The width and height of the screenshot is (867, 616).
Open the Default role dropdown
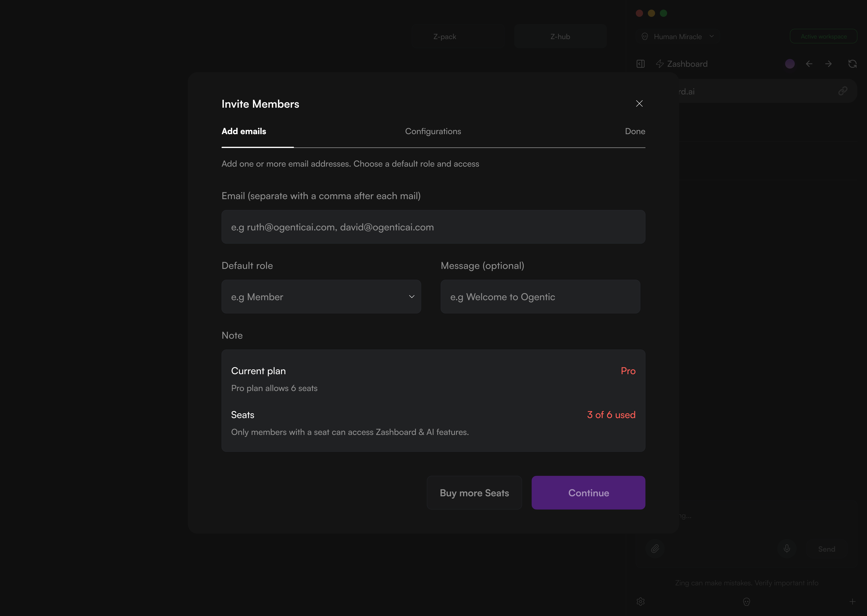(x=321, y=297)
